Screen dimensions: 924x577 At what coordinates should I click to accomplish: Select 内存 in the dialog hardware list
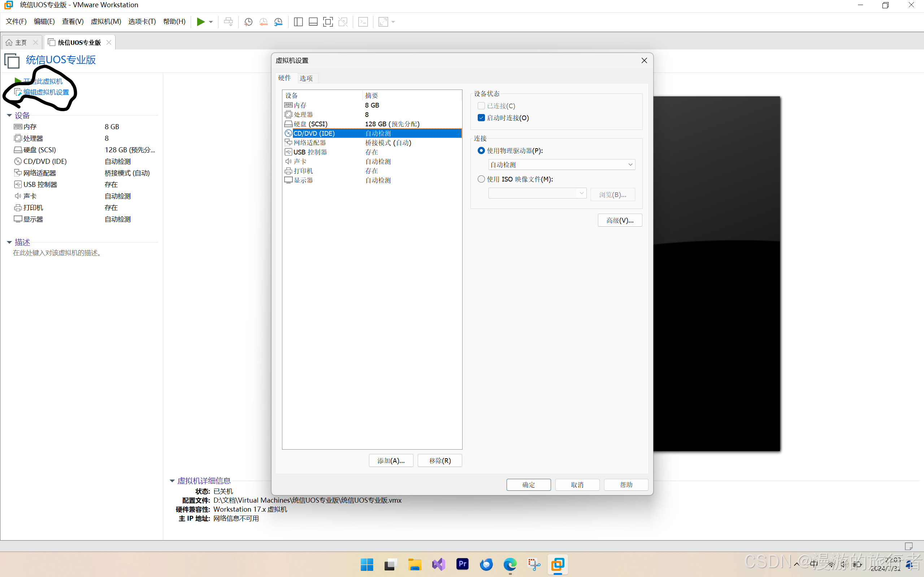[x=372, y=105]
